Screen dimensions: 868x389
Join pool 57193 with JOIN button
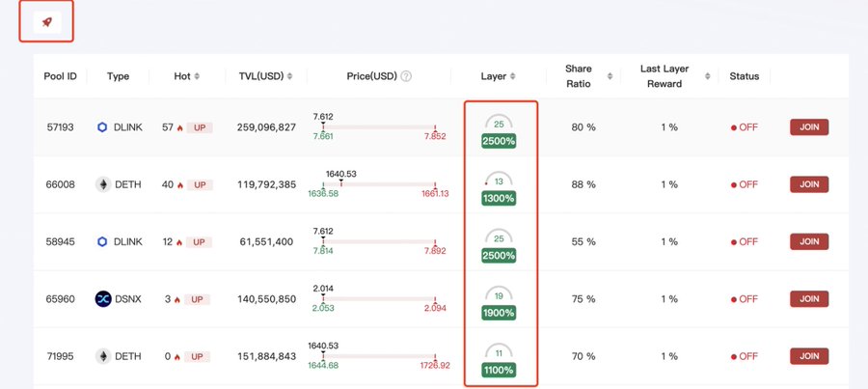(809, 127)
